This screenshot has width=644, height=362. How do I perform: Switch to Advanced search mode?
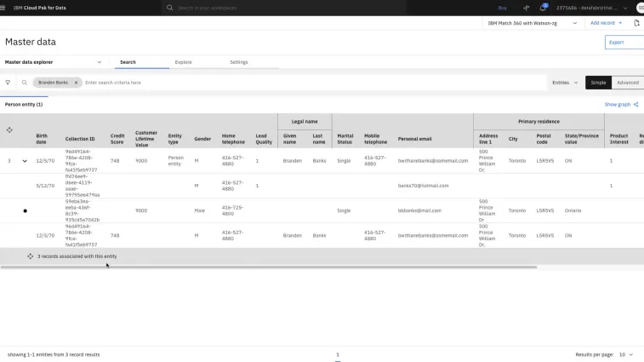tap(628, 83)
